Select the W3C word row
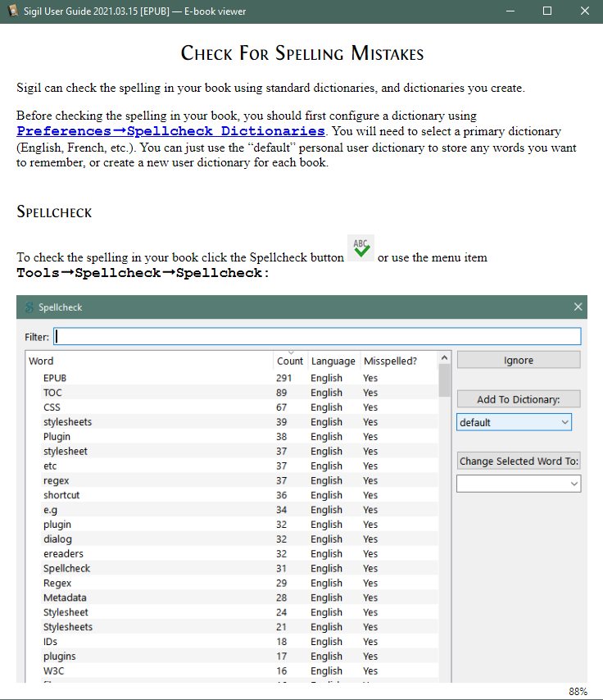The width and height of the screenshot is (603, 700). (x=232, y=670)
